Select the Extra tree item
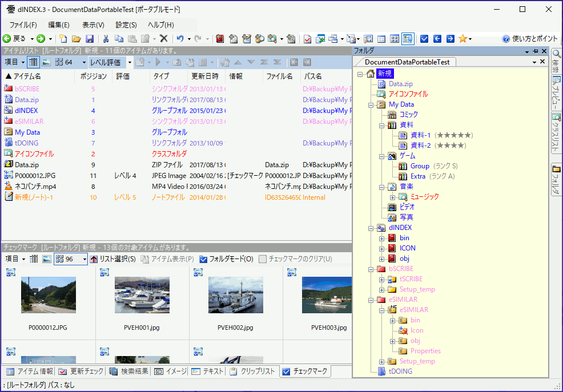Image resolution: width=563 pixels, height=392 pixels. pos(418,176)
